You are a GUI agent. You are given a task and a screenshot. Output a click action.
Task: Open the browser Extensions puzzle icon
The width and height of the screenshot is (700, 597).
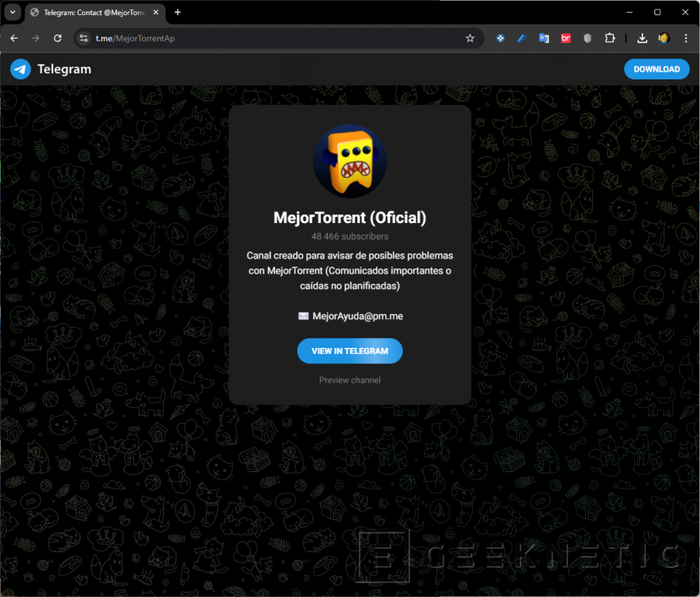tap(610, 38)
